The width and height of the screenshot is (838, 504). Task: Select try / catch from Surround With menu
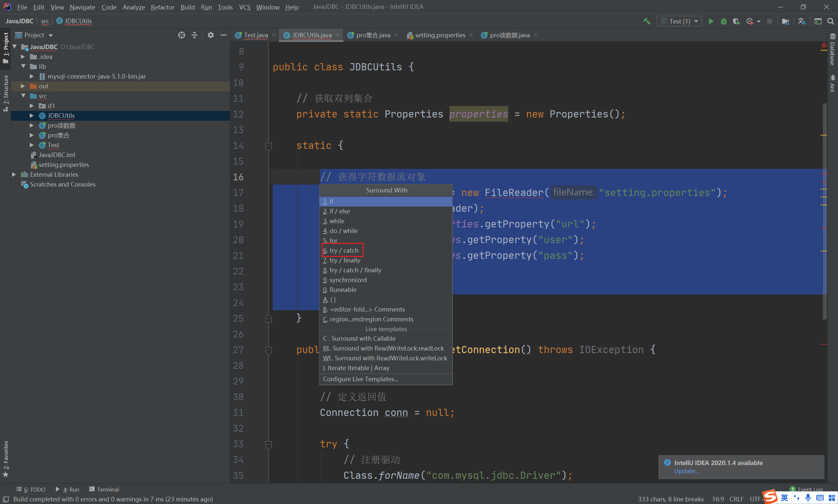pos(341,250)
